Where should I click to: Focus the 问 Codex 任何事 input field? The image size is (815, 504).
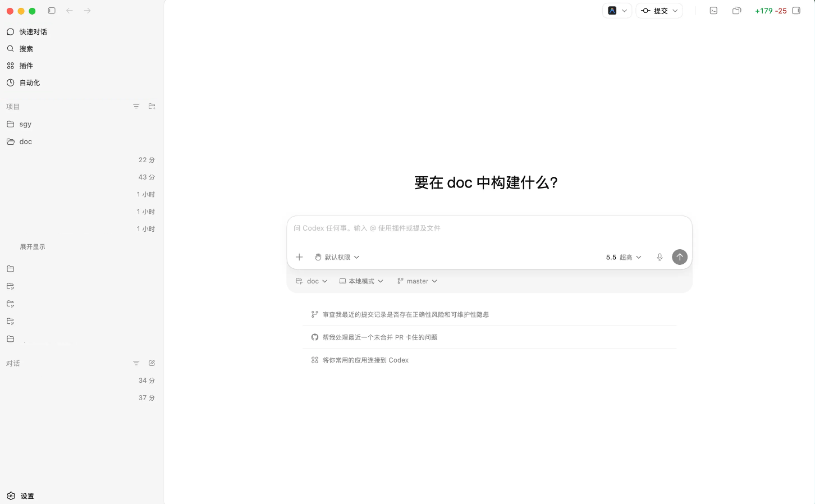(489, 228)
